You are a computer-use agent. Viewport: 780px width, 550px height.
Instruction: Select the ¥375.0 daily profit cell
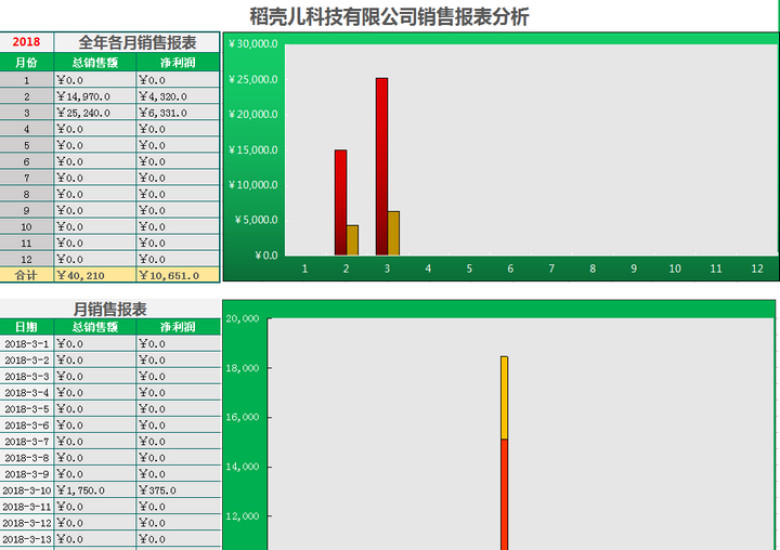(178, 490)
